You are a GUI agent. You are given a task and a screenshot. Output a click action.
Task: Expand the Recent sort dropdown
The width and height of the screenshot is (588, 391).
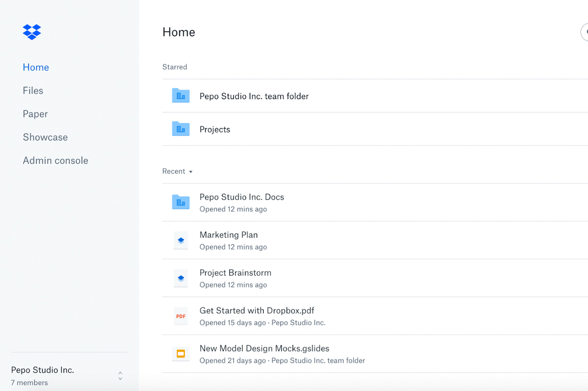[x=177, y=171]
